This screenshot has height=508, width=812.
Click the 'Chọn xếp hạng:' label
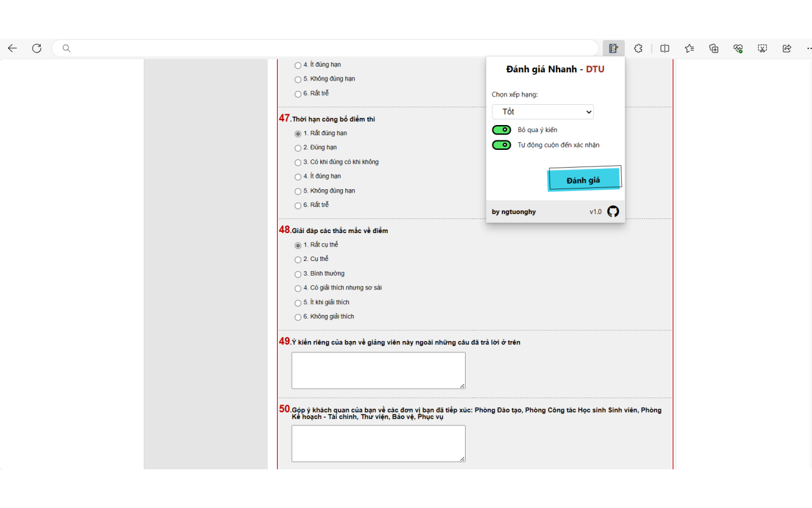[514, 95]
